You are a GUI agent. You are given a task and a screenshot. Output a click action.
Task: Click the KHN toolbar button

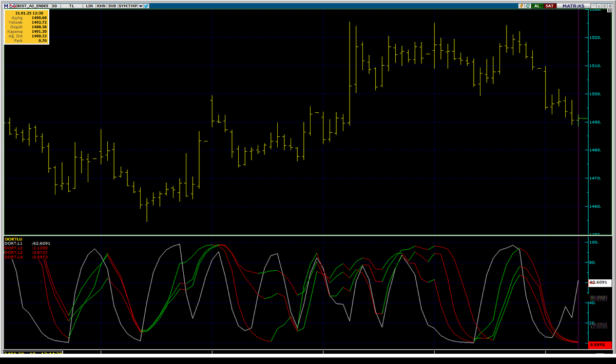(101, 6)
